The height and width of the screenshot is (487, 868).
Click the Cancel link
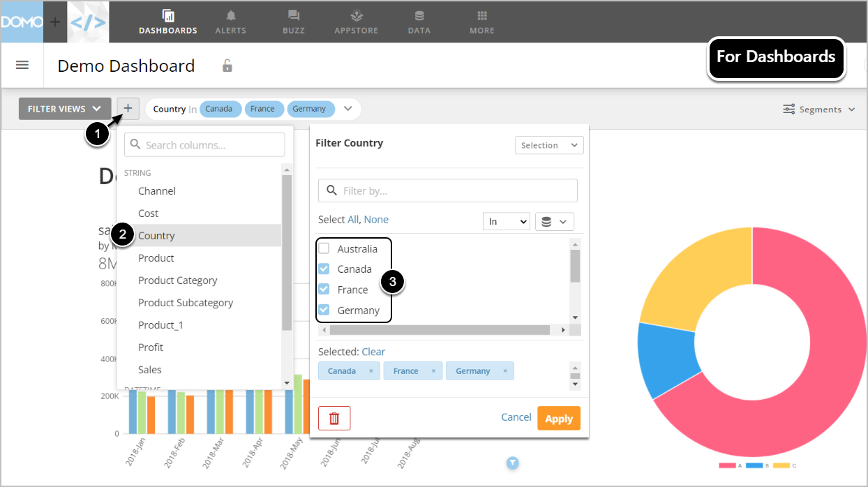[516, 417]
